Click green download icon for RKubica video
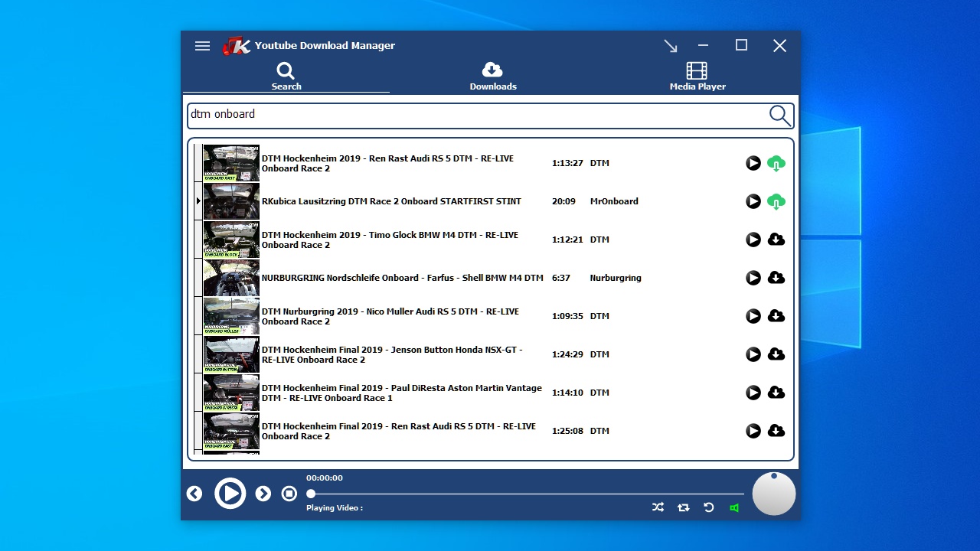The width and height of the screenshot is (980, 551). pyautogui.click(x=776, y=201)
